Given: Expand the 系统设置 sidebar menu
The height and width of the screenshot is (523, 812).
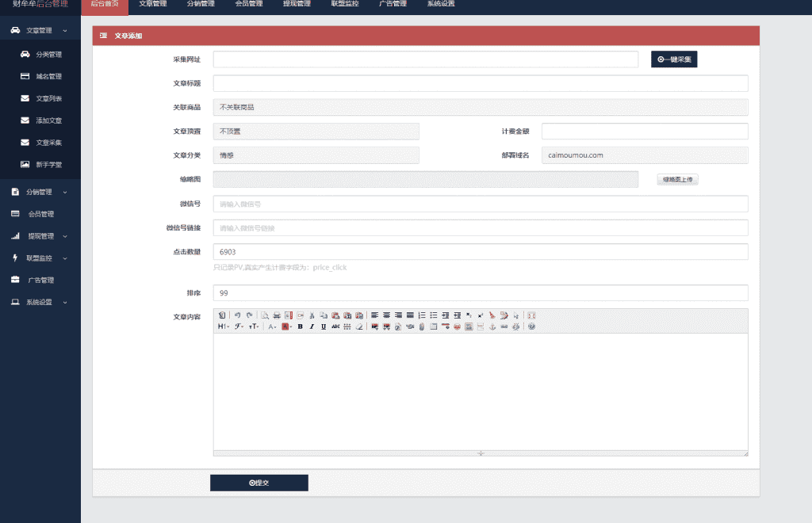Looking at the screenshot, I should click(x=40, y=302).
